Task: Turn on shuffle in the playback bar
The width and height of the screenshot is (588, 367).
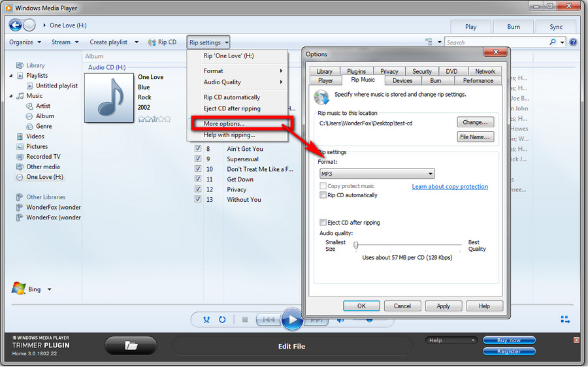Action: 206,320
